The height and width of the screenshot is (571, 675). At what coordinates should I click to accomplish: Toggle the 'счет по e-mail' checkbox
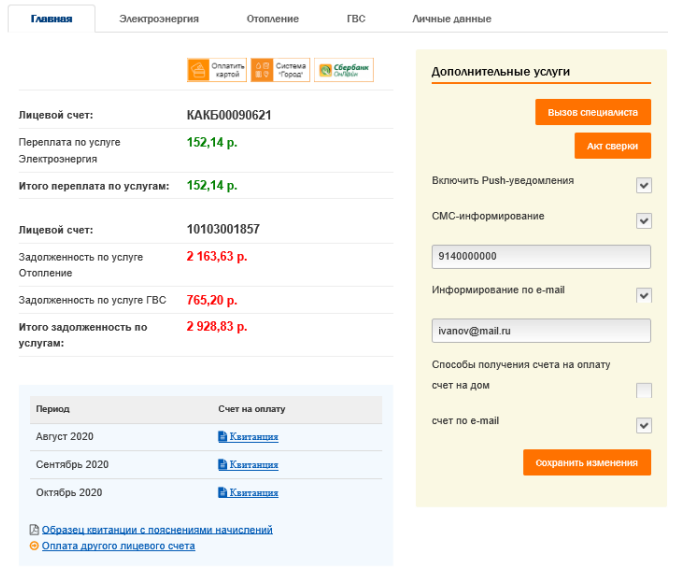point(644,425)
